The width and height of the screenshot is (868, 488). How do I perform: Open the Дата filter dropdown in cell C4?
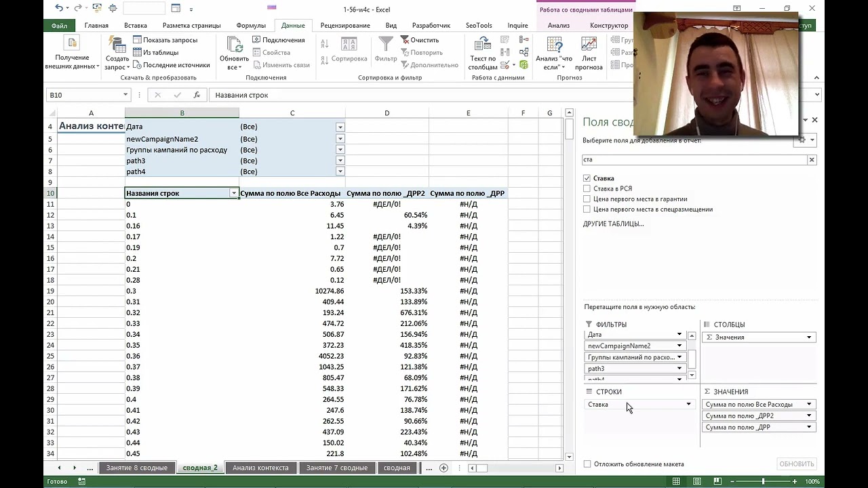point(340,127)
